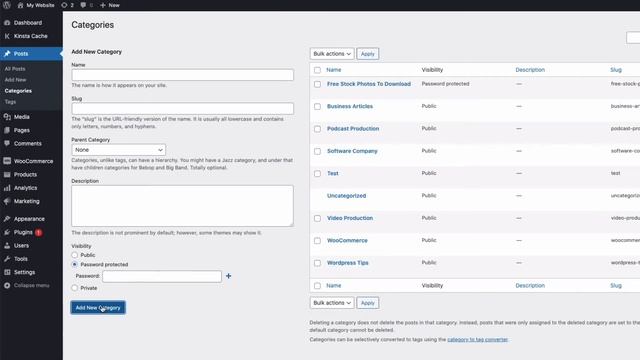This screenshot has height=360, width=640.
Task: Open the Wordpress Tips category link
Action: 348,263
